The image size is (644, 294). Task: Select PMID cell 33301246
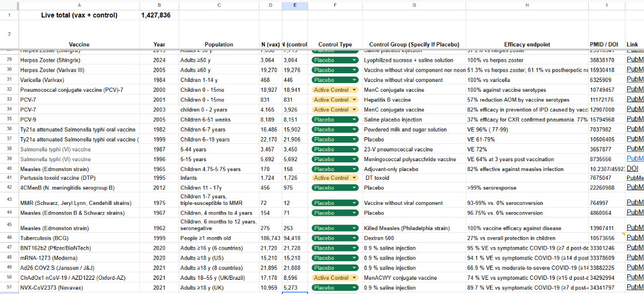[607, 248]
